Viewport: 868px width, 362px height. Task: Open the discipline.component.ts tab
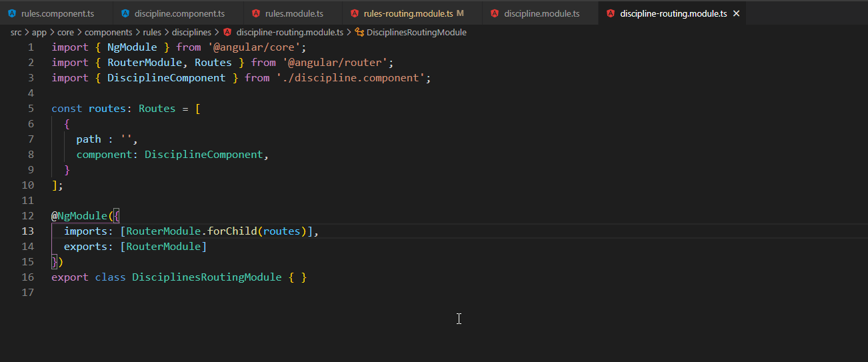click(179, 13)
